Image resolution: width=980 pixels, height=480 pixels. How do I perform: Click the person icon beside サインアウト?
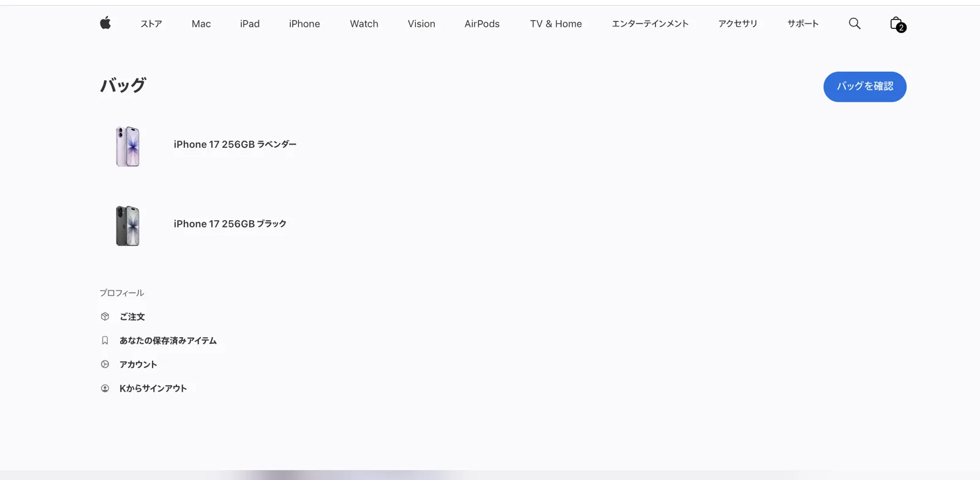pos(105,388)
